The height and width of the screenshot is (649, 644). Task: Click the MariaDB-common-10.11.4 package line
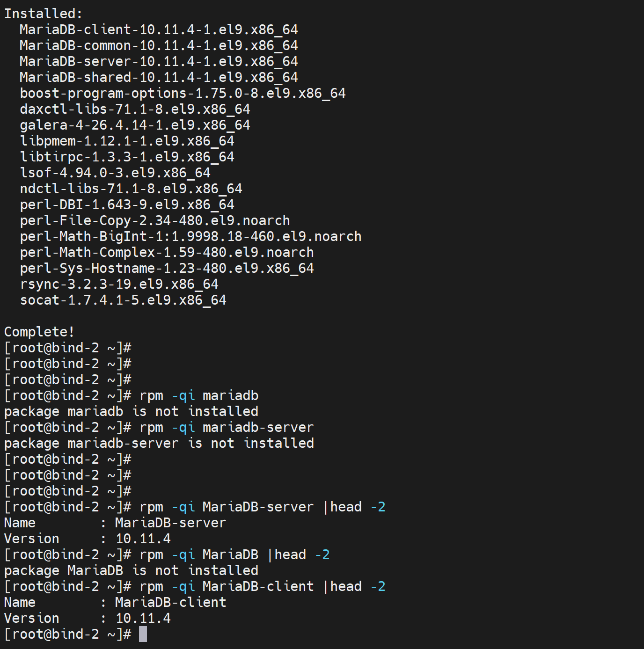(159, 45)
